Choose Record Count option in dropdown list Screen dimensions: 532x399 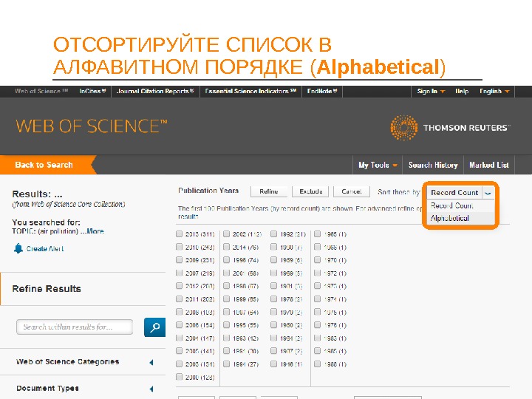click(452, 205)
